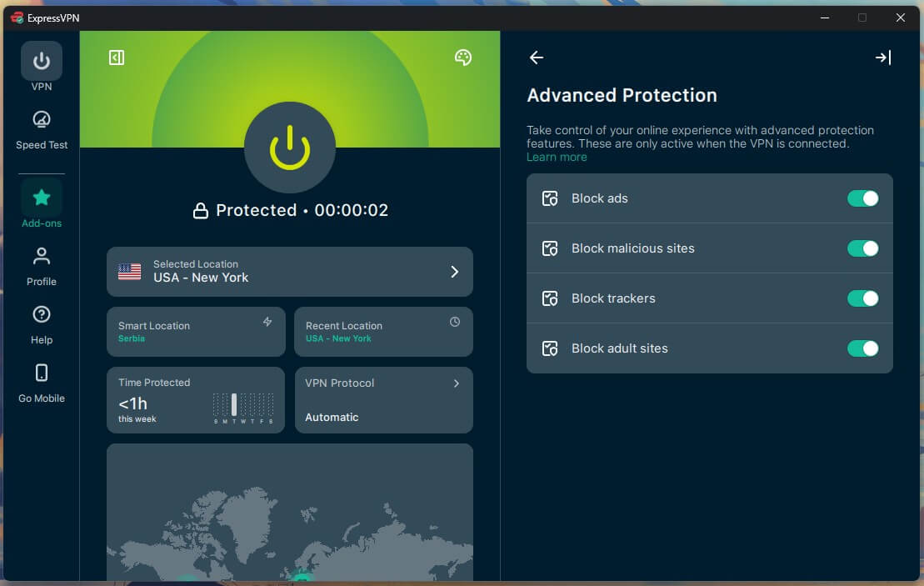This screenshot has width=924, height=586.
Task: Click the 'Block malicious sites' label
Action: click(633, 248)
